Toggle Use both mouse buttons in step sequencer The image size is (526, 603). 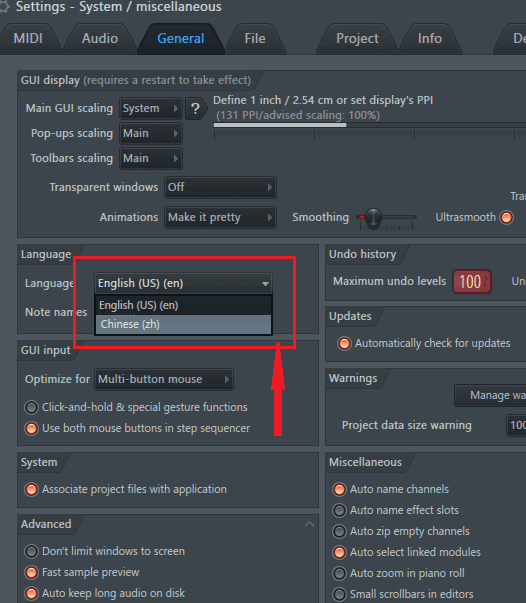(x=31, y=428)
